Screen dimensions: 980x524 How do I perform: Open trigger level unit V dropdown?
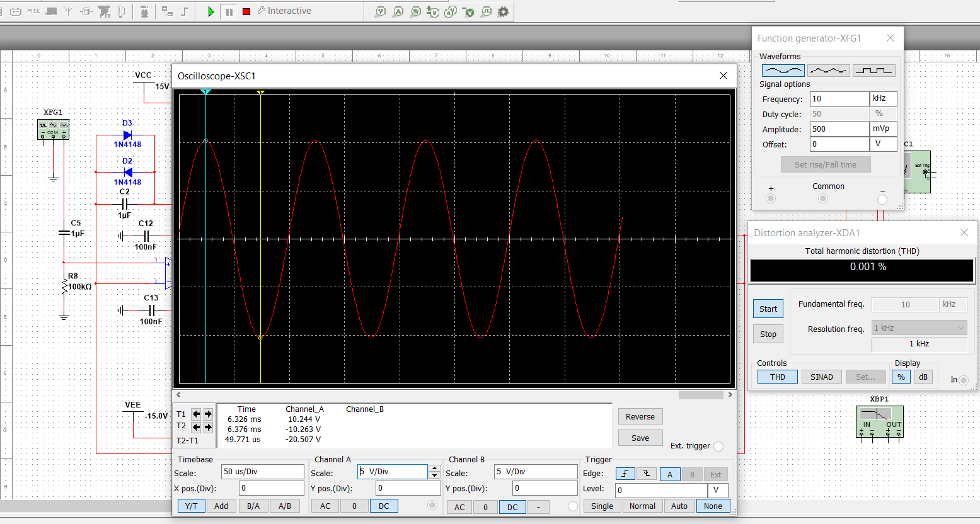(x=718, y=490)
